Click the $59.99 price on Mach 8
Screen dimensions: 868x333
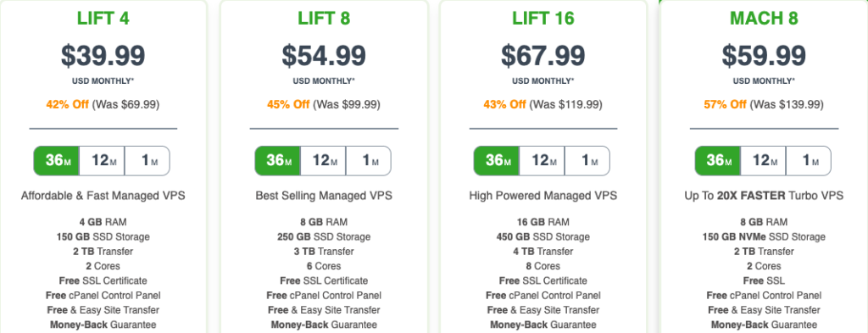tap(764, 55)
